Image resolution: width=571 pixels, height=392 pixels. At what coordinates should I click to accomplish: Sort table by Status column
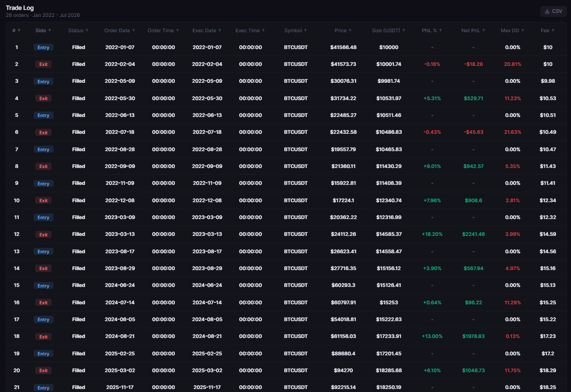click(x=78, y=31)
